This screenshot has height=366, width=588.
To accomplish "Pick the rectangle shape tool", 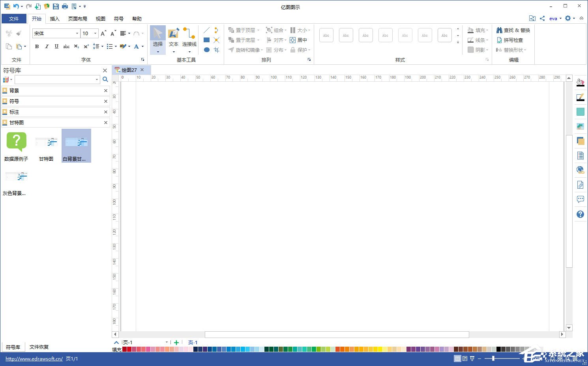I will [x=206, y=40].
